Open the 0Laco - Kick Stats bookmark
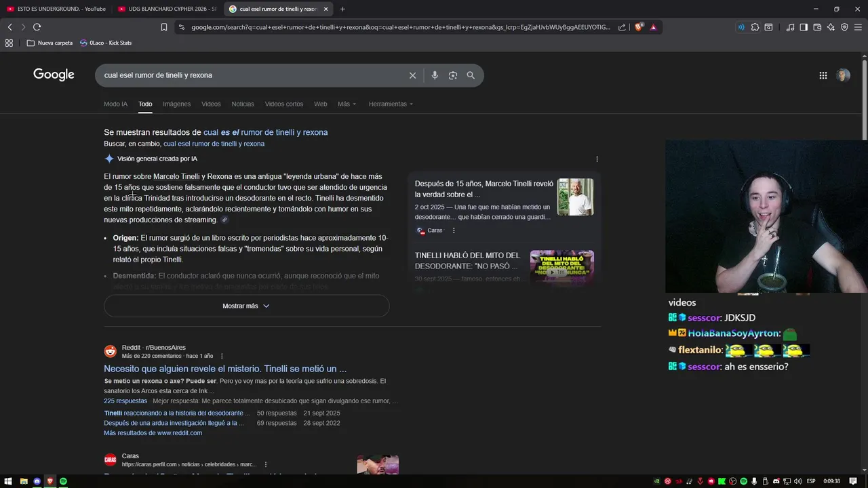 coord(106,43)
